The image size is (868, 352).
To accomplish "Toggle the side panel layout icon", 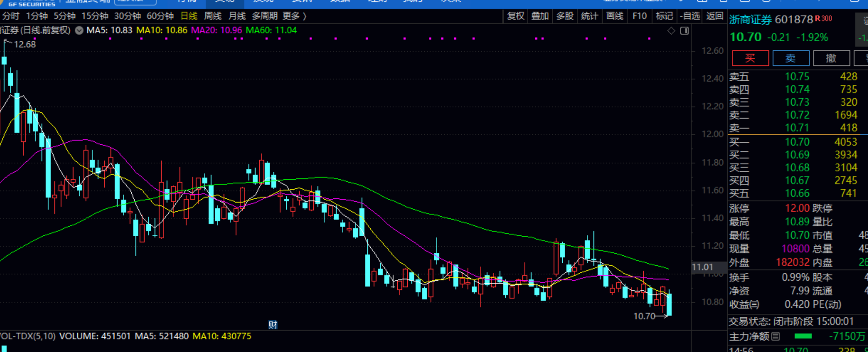I will pos(685,31).
